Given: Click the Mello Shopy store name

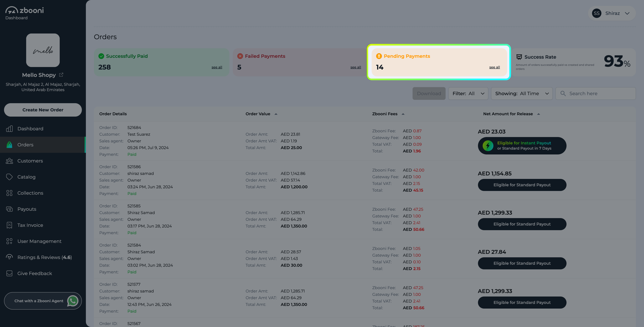Looking at the screenshot, I should coord(39,75).
